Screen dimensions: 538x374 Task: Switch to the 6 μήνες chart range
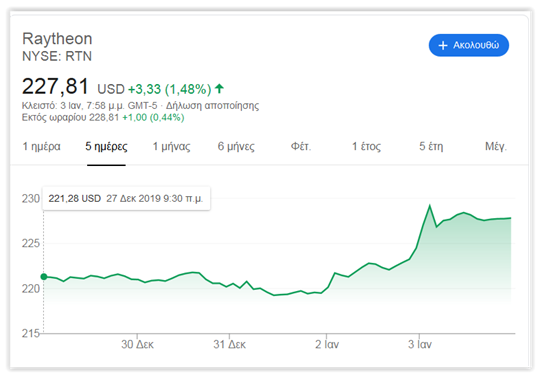point(236,147)
